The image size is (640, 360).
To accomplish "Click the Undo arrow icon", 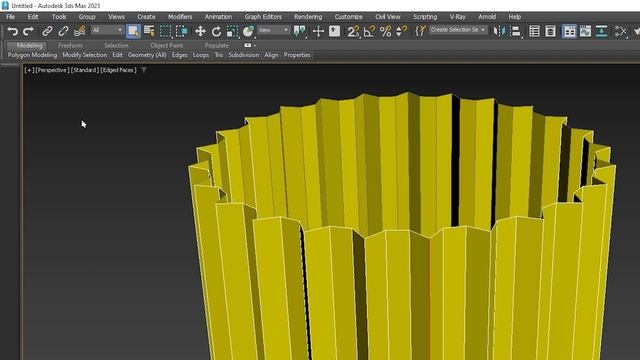I will 13,31.
